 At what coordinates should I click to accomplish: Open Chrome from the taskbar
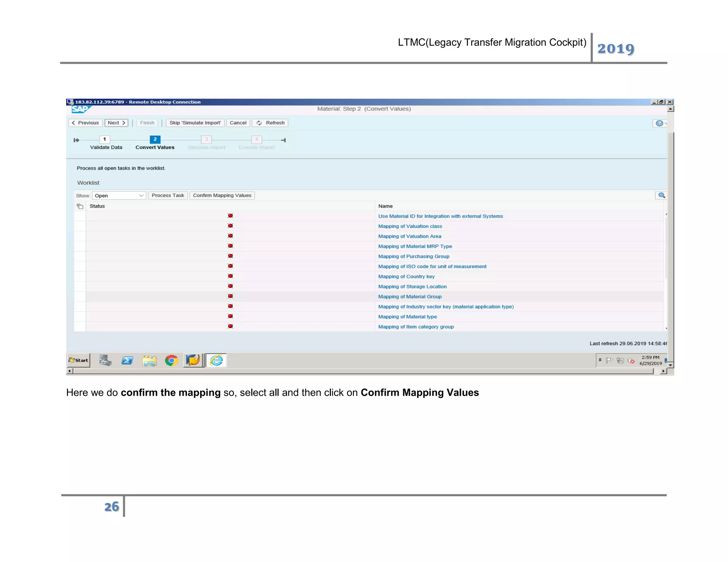tap(171, 361)
